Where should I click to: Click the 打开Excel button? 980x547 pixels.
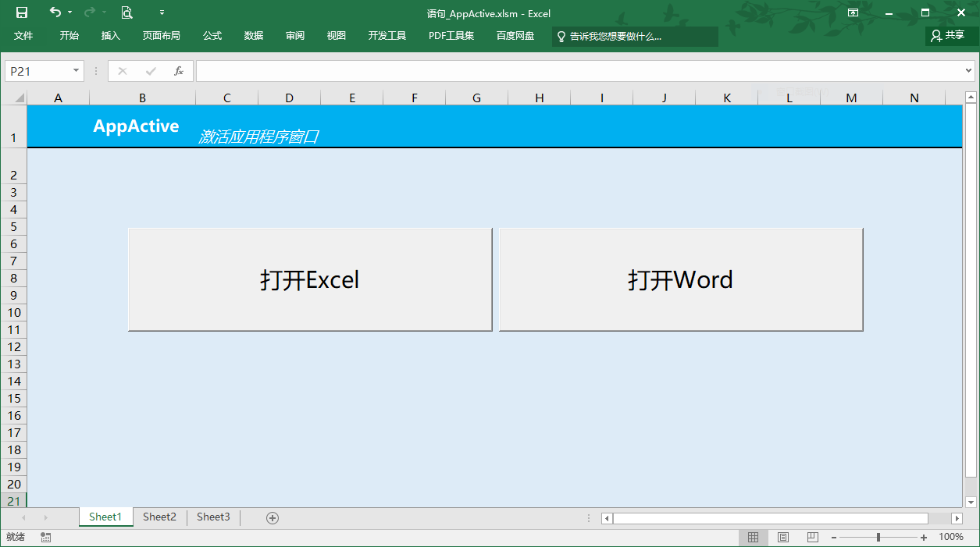(310, 279)
